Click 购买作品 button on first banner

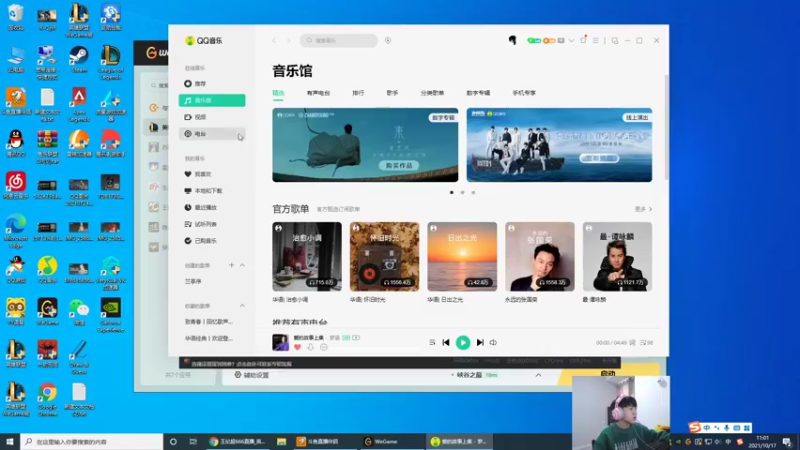click(399, 166)
